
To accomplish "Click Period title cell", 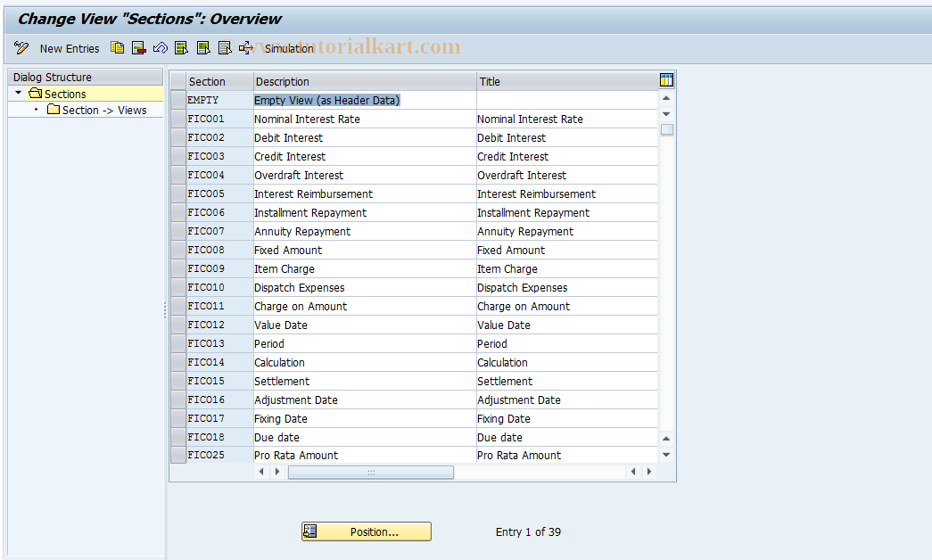I will (x=567, y=343).
